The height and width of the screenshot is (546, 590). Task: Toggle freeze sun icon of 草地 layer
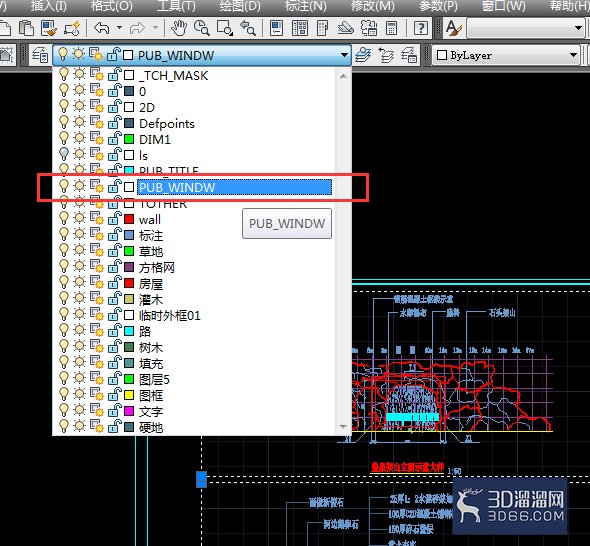pyautogui.click(x=79, y=251)
